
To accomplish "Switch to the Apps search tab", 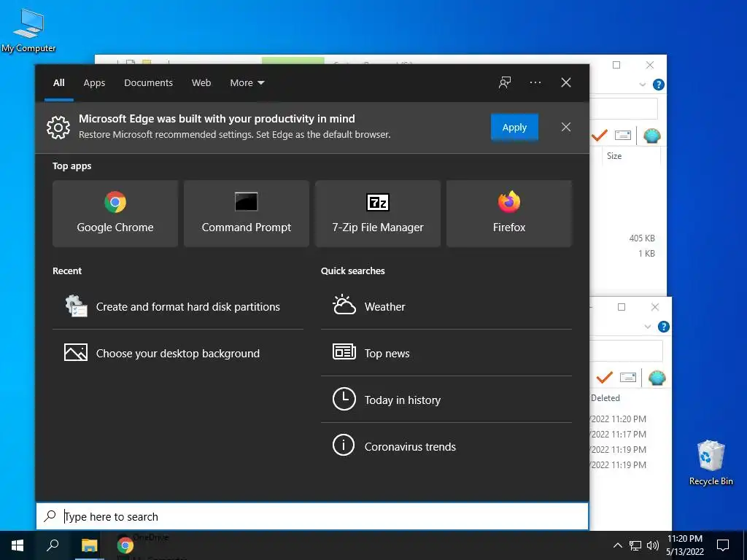I will [94, 83].
